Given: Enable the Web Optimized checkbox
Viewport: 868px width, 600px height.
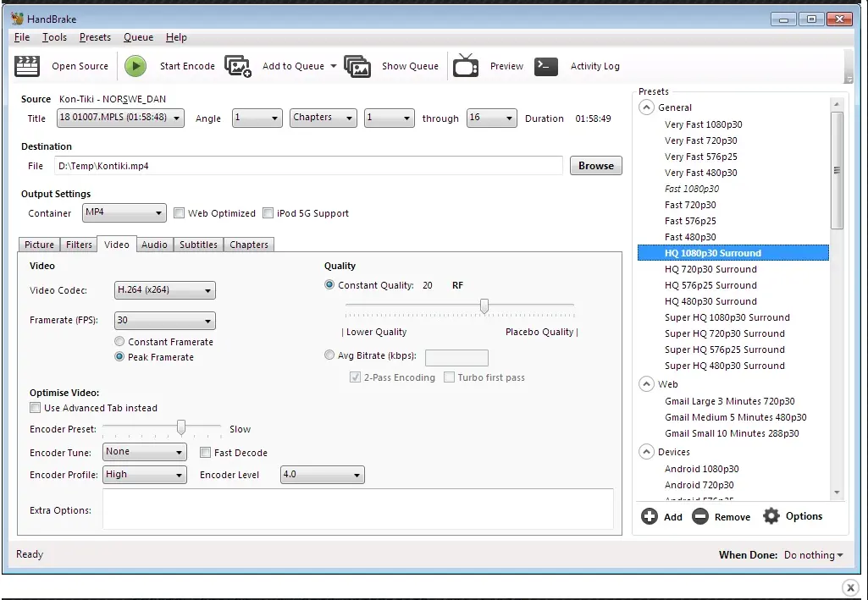Looking at the screenshot, I should [x=179, y=213].
